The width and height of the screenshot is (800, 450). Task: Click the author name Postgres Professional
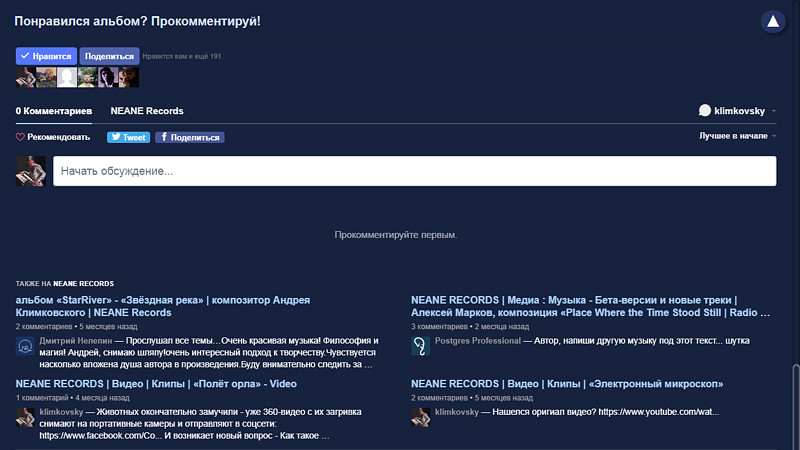pos(478,341)
